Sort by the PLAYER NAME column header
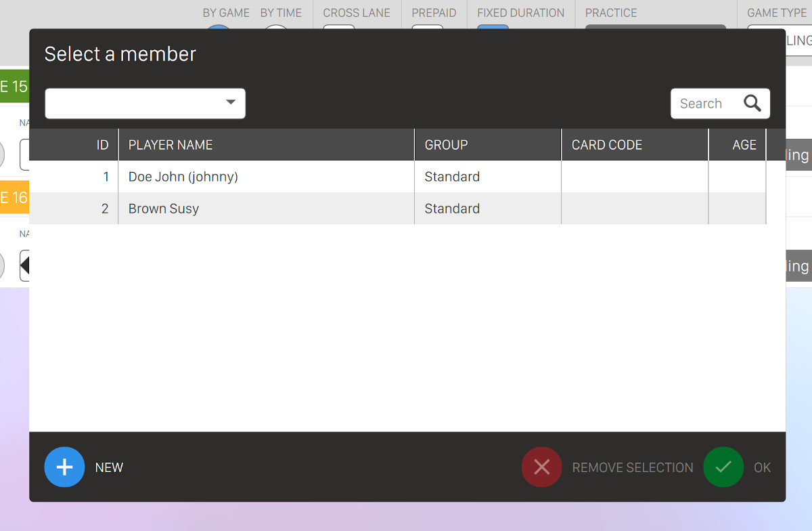 (171, 145)
